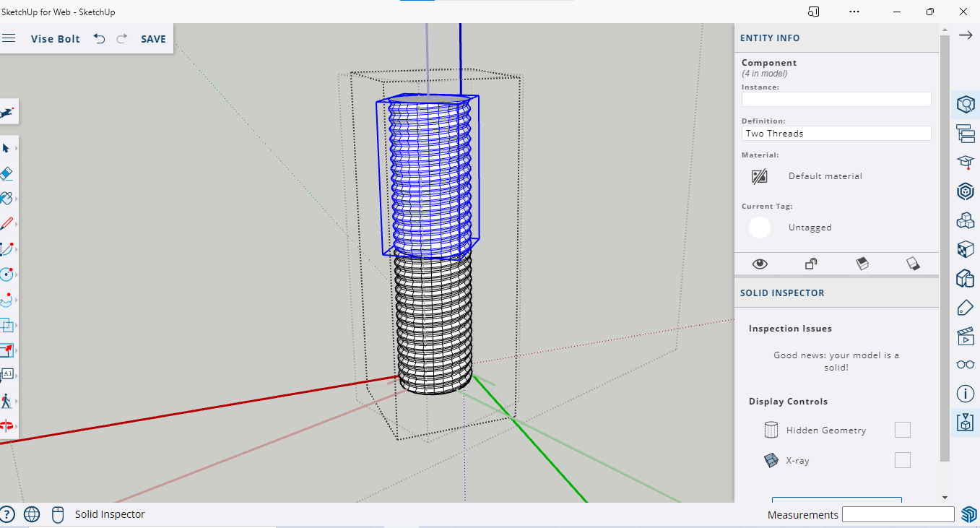Select the Paint Bucket tool
Viewport: 980px width, 528px height.
point(6,198)
